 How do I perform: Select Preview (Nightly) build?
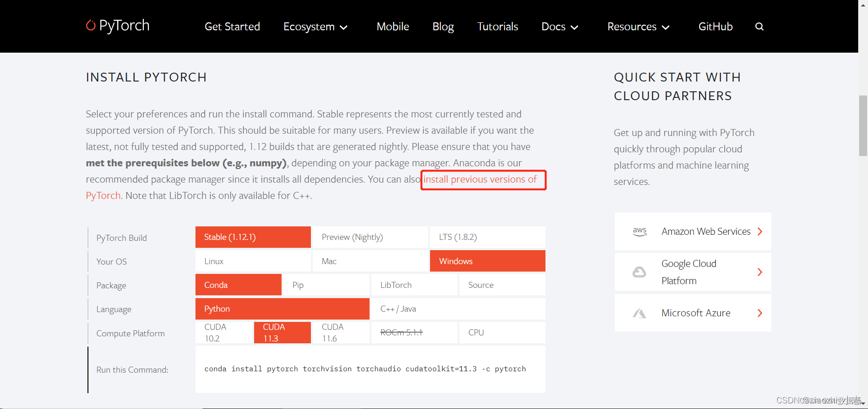point(370,237)
